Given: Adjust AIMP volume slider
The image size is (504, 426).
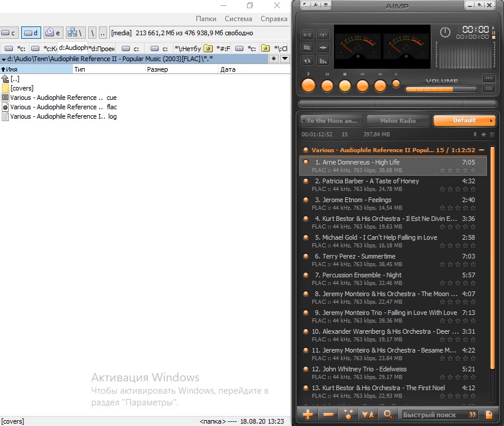Looking at the screenshot, I should pyautogui.click(x=441, y=89).
